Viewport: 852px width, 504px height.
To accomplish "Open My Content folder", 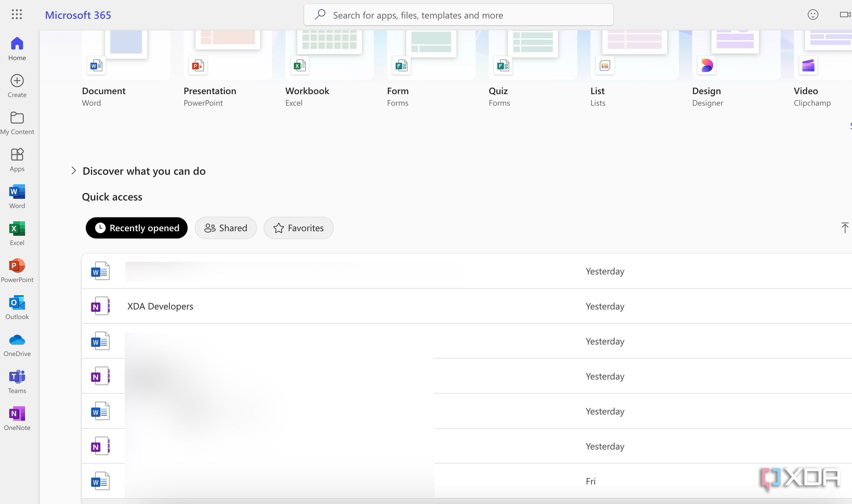I will (x=17, y=123).
